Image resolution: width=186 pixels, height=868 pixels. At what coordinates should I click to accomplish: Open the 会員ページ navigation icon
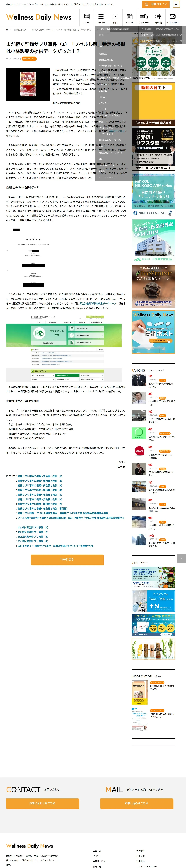click(144, 18)
